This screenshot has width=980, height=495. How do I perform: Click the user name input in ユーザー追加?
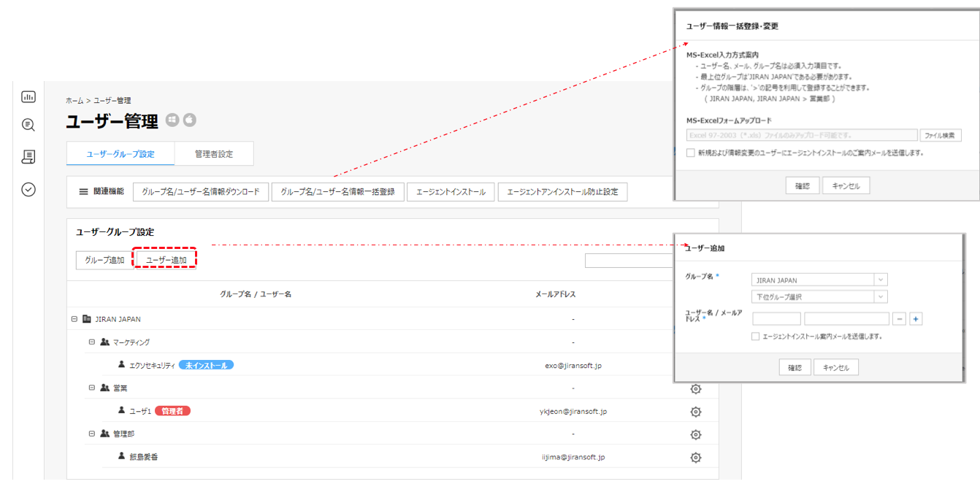776,319
